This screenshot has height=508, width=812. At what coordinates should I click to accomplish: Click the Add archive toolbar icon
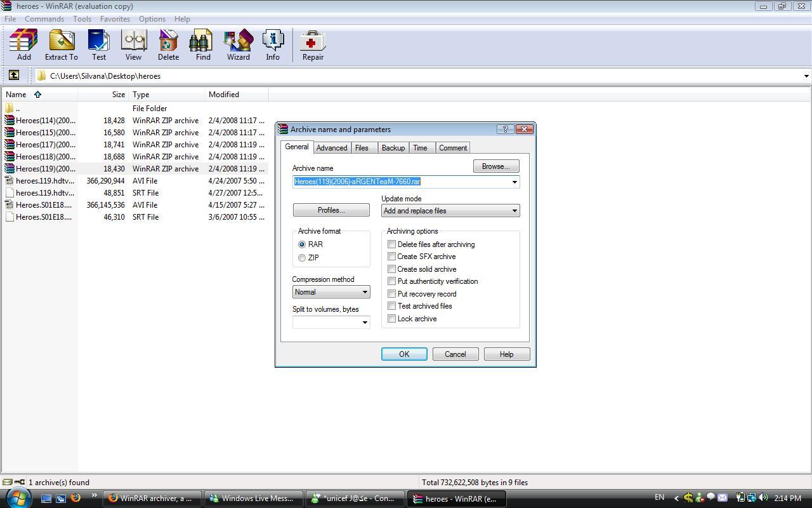pos(23,41)
